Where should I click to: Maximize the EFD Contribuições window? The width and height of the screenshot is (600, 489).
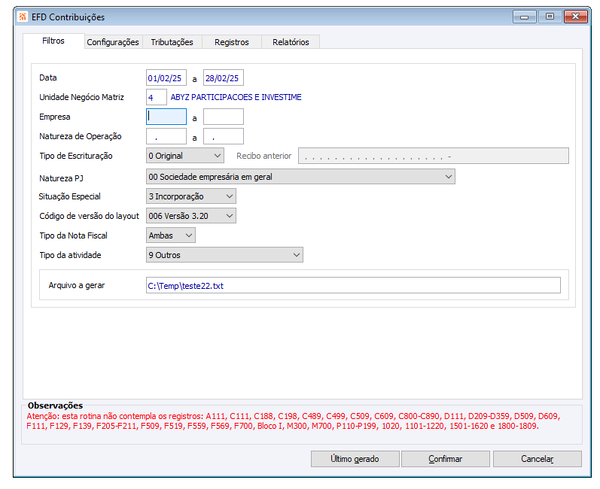tap(550, 17)
